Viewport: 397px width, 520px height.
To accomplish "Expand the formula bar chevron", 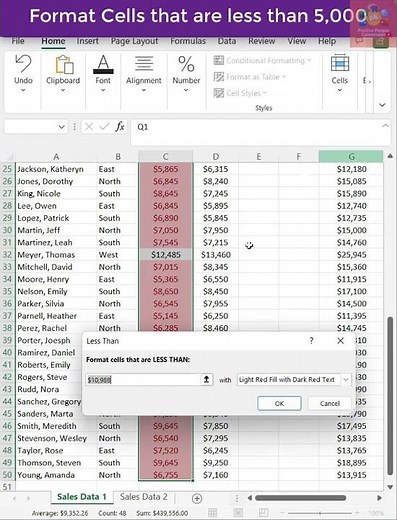I will point(385,126).
